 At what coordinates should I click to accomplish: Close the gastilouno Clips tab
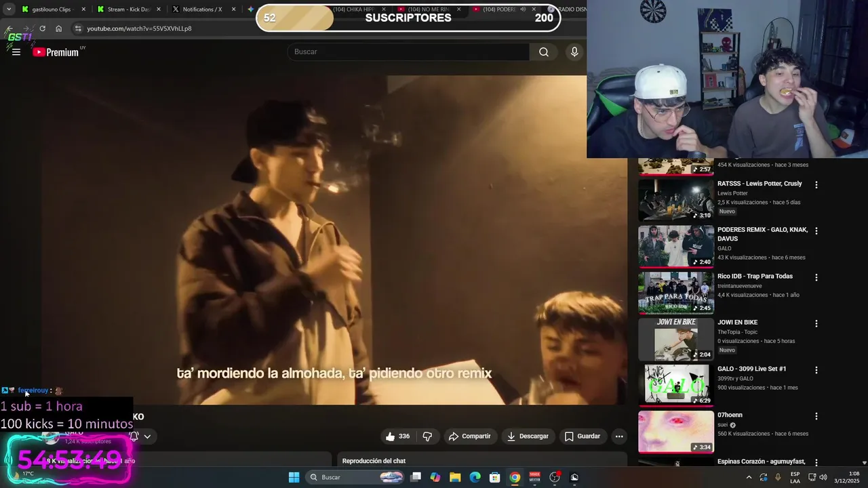[84, 9]
